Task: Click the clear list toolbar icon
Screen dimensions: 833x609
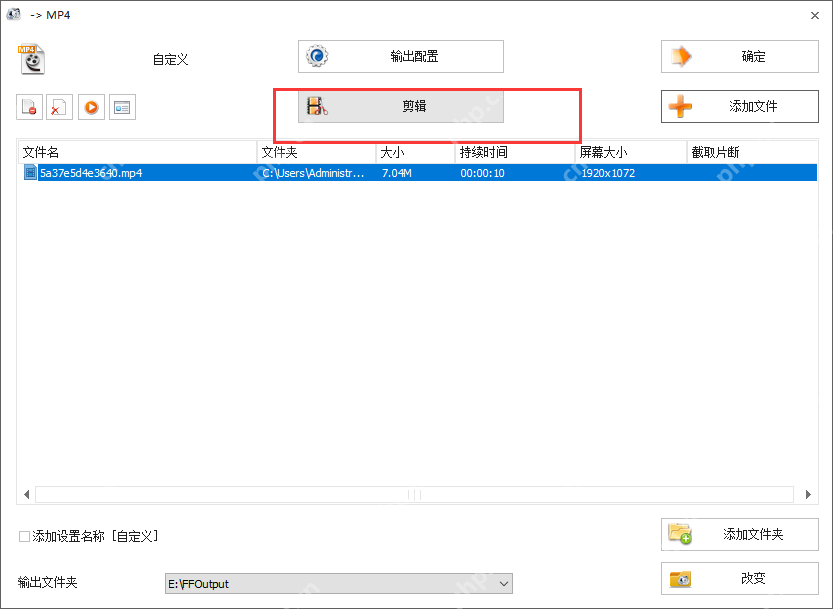Action: pos(59,107)
